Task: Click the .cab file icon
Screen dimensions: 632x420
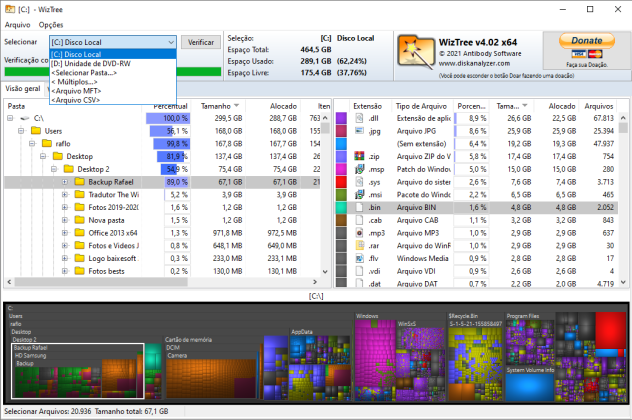Action: pos(360,220)
